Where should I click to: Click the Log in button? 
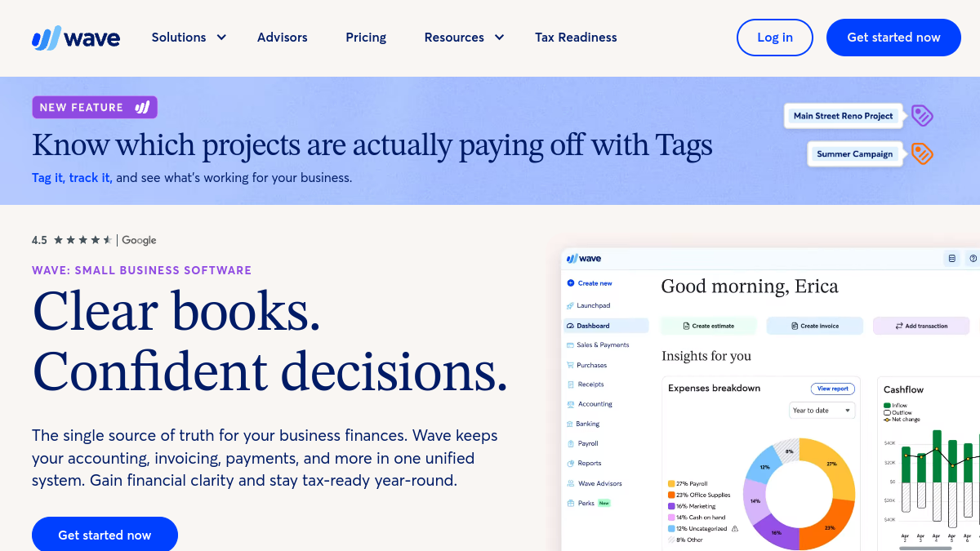coord(775,38)
